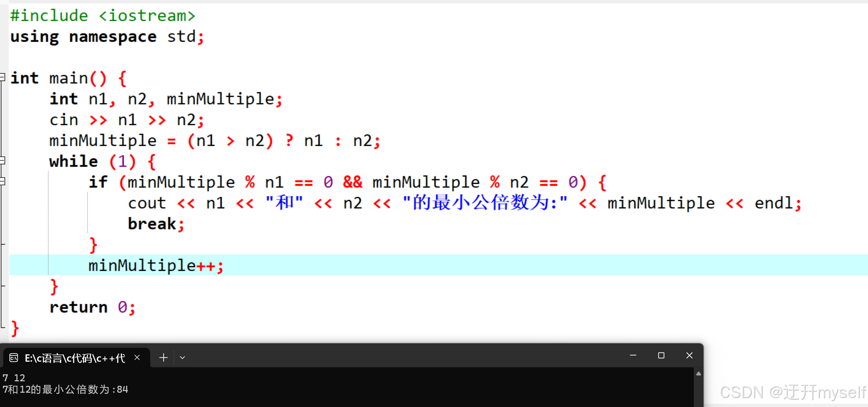Collapse the if block fold marker

2,181
